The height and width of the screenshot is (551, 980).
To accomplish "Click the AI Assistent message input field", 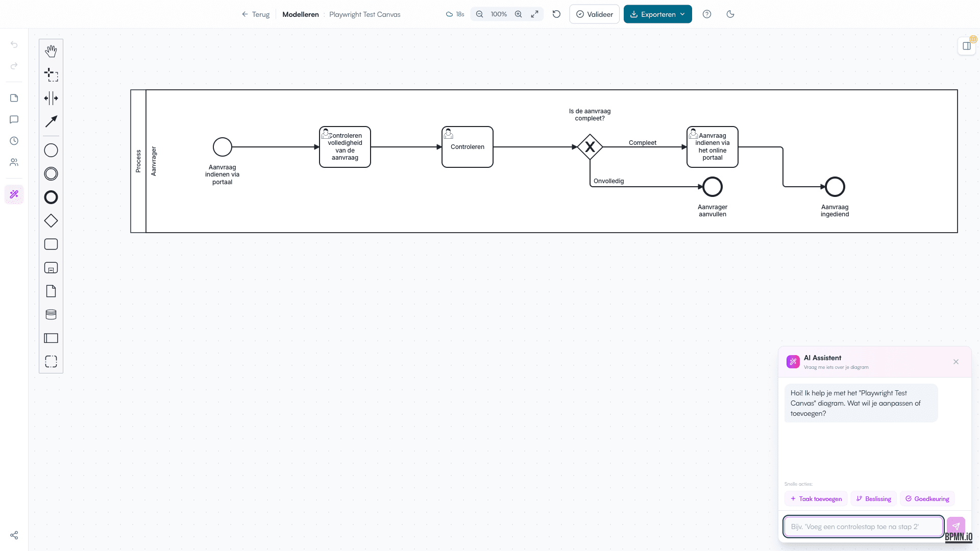I will click(x=863, y=526).
